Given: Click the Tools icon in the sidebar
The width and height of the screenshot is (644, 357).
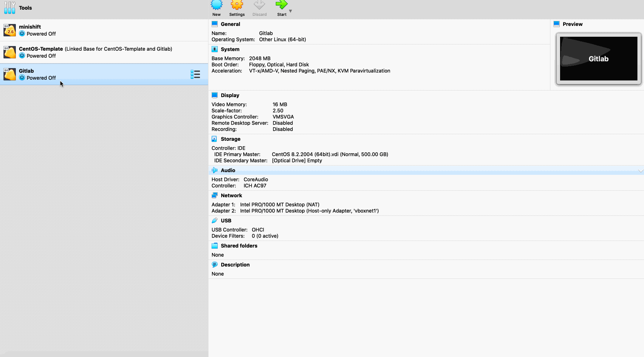Looking at the screenshot, I should pyautogui.click(x=9, y=8).
